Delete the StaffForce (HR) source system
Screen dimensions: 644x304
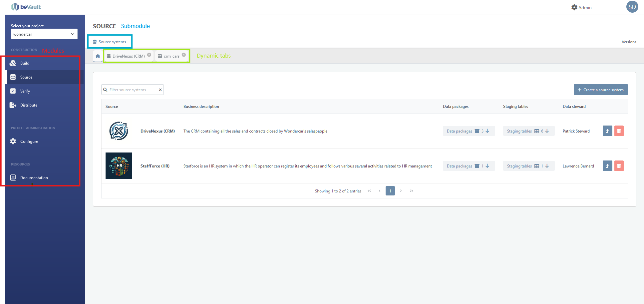(x=619, y=166)
